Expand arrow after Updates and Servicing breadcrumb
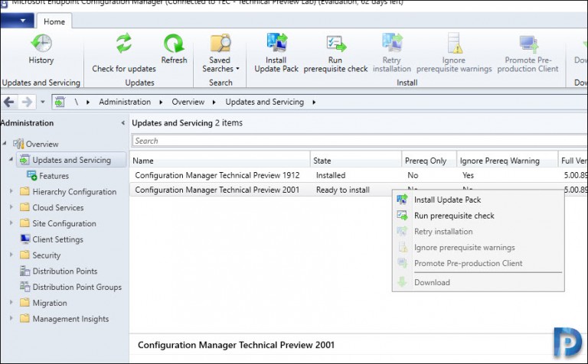This screenshot has width=588, height=364. click(x=314, y=102)
